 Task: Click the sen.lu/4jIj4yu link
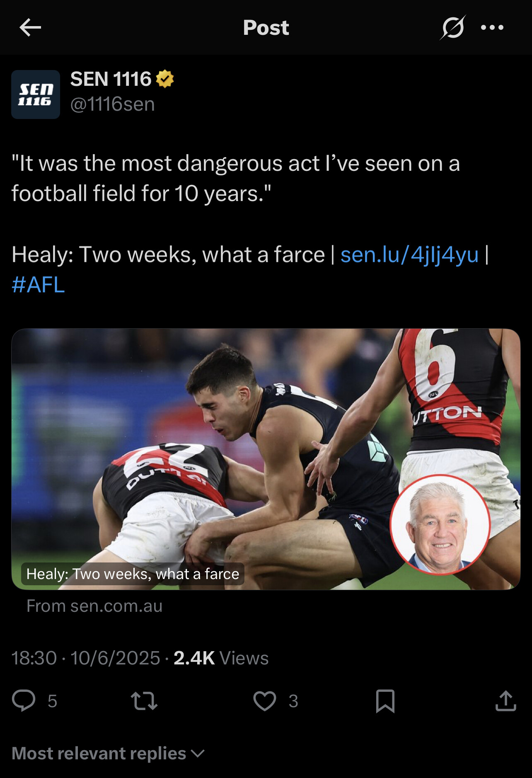point(409,254)
